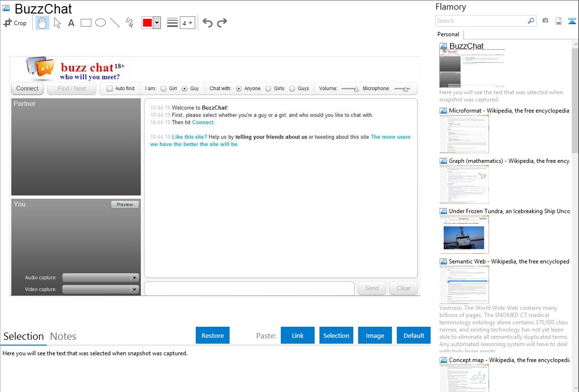Screen dimensions: 579x392
Task: Pick the ellipse shape tool
Action: pos(101,23)
